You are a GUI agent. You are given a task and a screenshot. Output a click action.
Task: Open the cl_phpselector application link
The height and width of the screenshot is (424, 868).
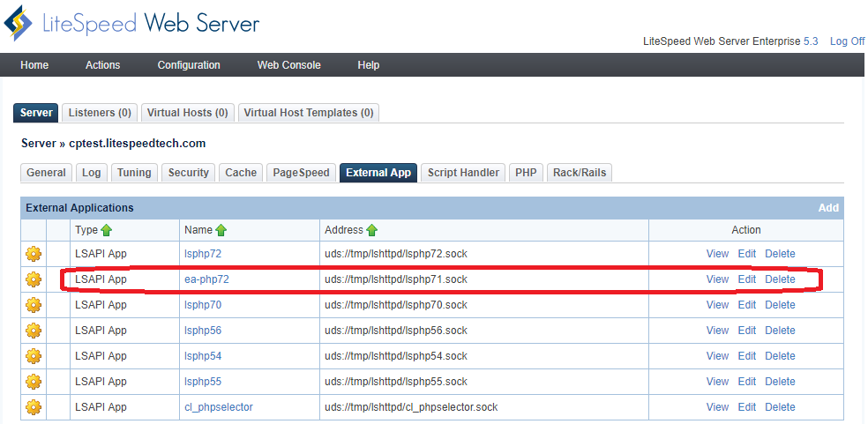coord(219,407)
